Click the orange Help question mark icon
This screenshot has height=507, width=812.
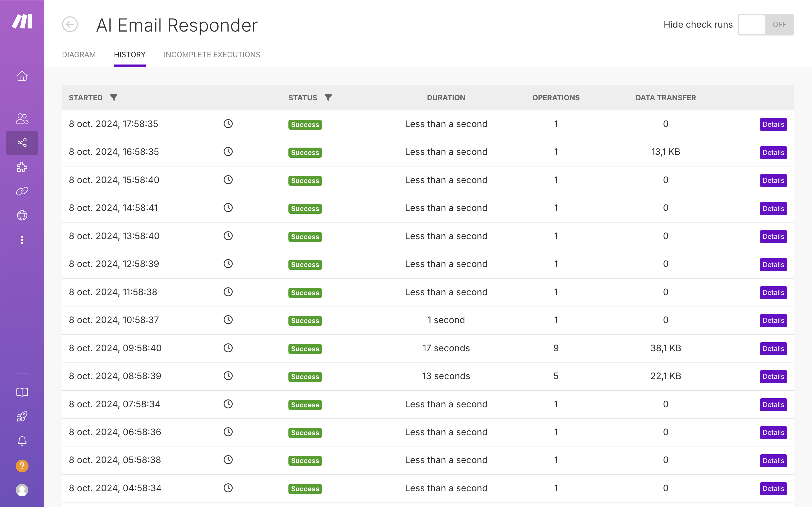point(22,466)
